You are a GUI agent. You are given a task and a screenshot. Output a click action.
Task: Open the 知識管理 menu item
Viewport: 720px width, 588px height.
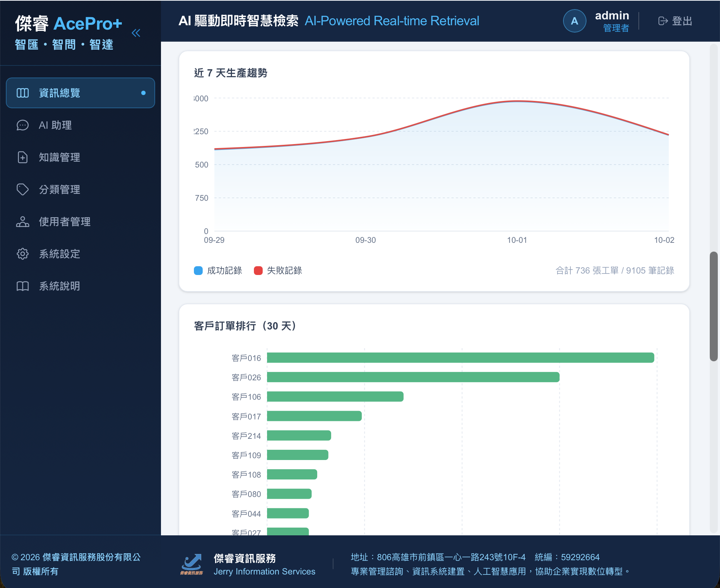click(x=80, y=157)
